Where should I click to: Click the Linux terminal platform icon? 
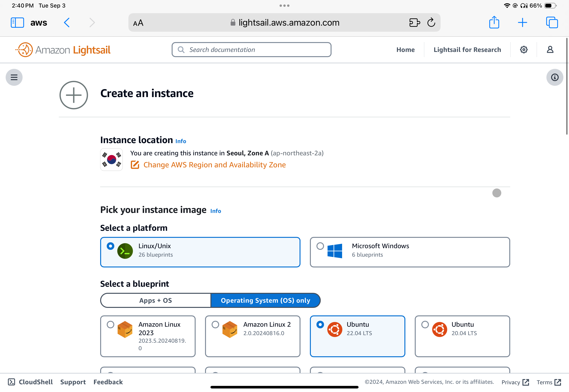click(x=125, y=251)
